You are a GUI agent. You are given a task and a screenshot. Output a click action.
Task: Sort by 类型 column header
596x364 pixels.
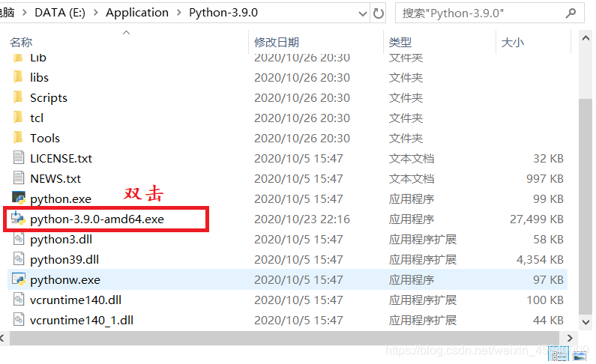point(400,42)
